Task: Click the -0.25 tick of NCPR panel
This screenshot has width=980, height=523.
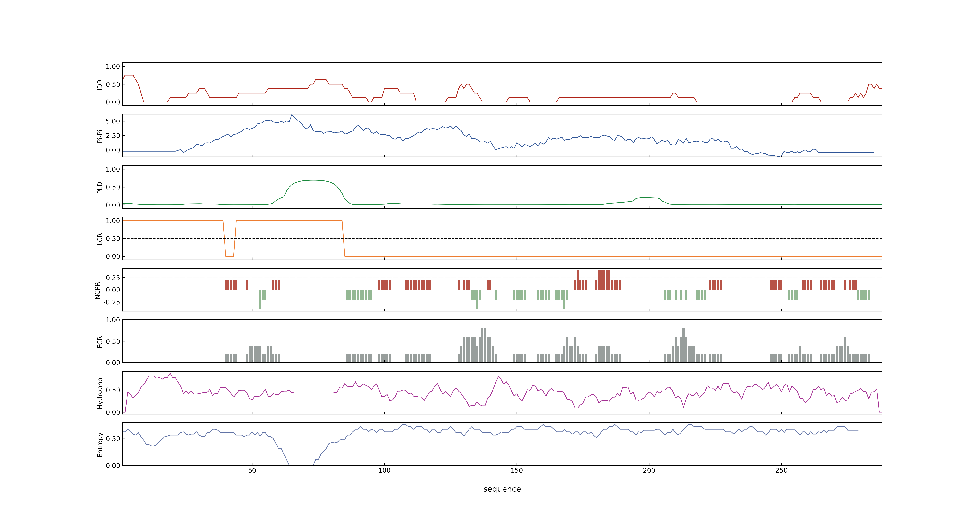Action: (x=111, y=302)
